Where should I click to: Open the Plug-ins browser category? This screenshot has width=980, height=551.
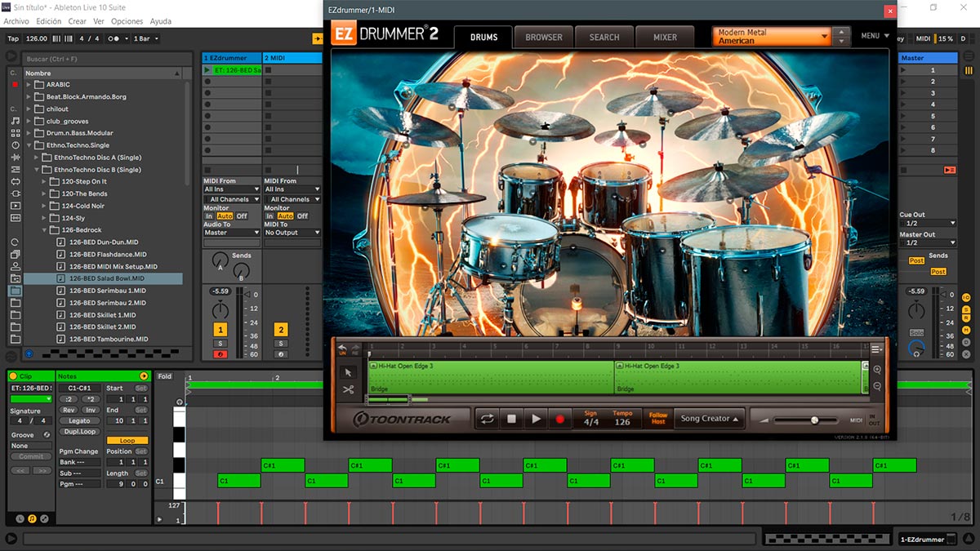[x=15, y=193]
